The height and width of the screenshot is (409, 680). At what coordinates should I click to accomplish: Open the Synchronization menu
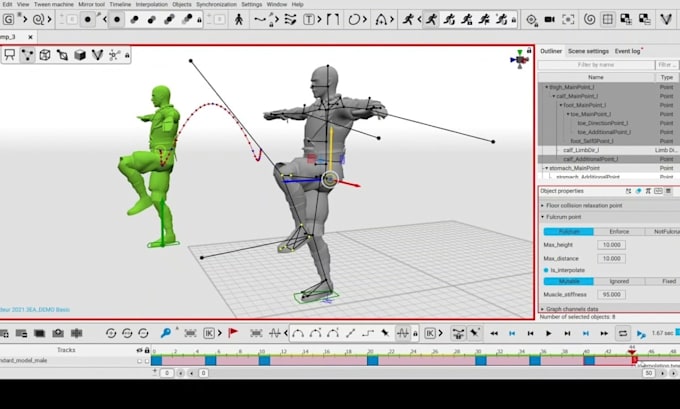[216, 4]
